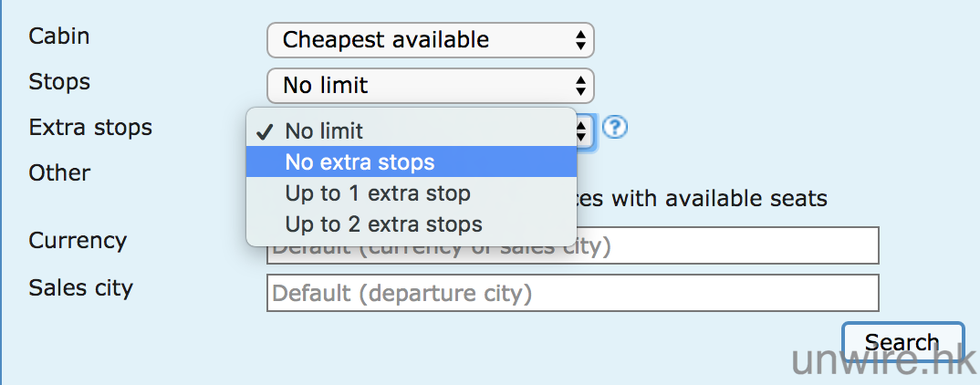Image resolution: width=980 pixels, height=385 pixels.
Task: Open the Cabin dropdown showing Cheapest available
Action: click(x=430, y=40)
